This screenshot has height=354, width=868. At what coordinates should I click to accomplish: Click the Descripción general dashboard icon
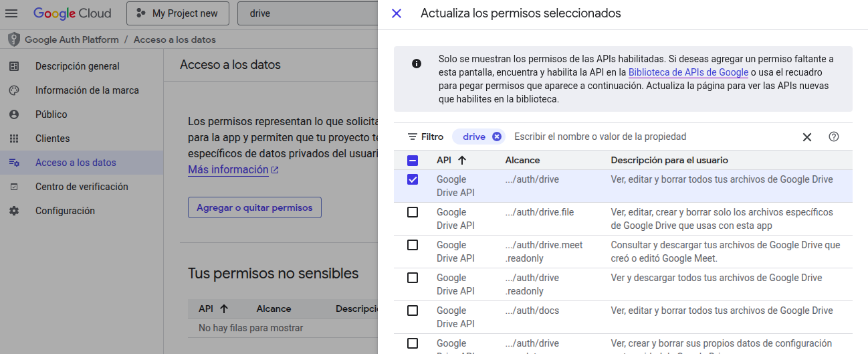[x=14, y=66]
